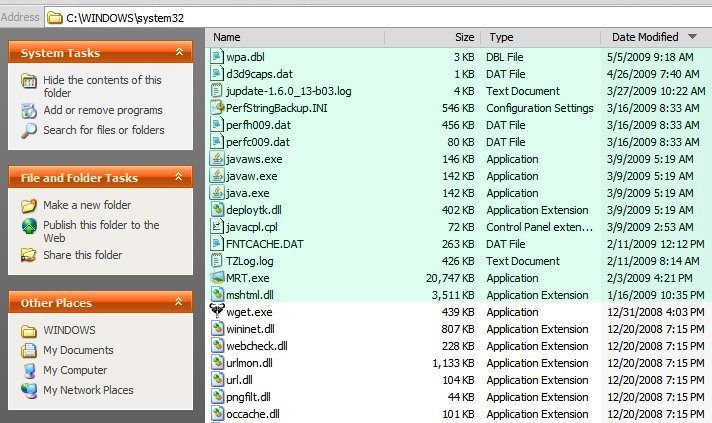Viewport: 712px width, 423px height.
Task: Click the PerfStringBackup.INI file icon
Action: 218,108
